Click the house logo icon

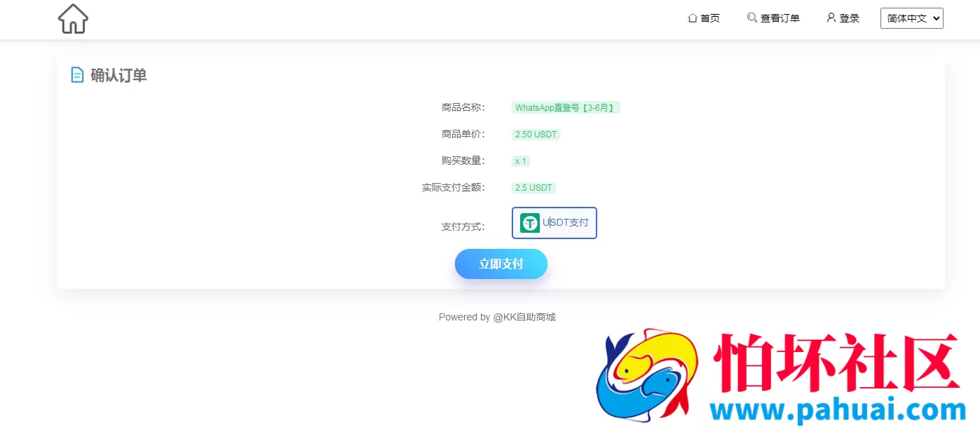[x=73, y=19]
